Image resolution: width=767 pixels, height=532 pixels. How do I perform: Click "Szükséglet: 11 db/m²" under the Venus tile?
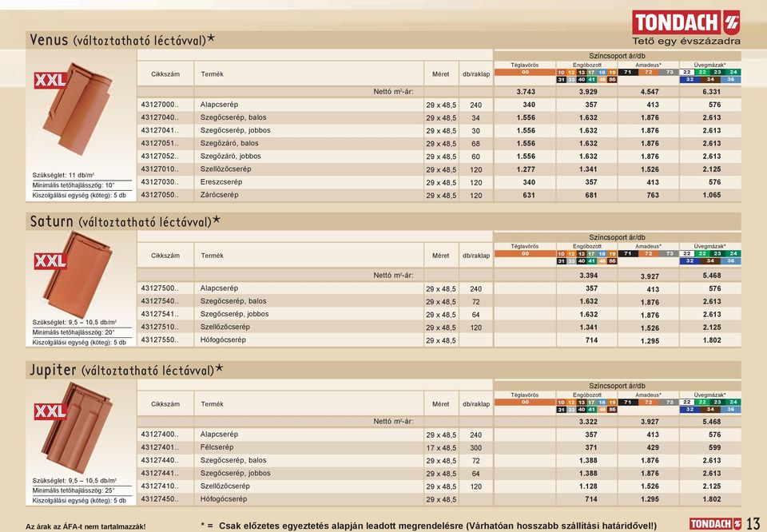pos(64,175)
